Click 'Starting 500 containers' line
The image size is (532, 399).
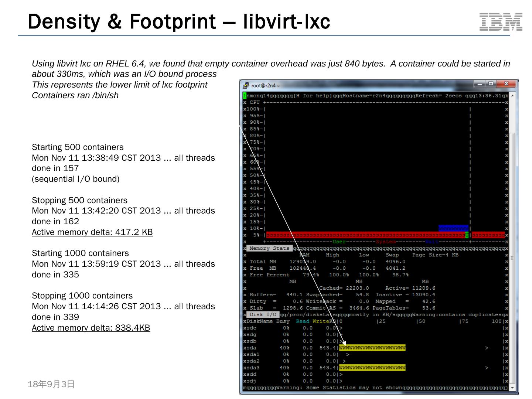coord(78,147)
